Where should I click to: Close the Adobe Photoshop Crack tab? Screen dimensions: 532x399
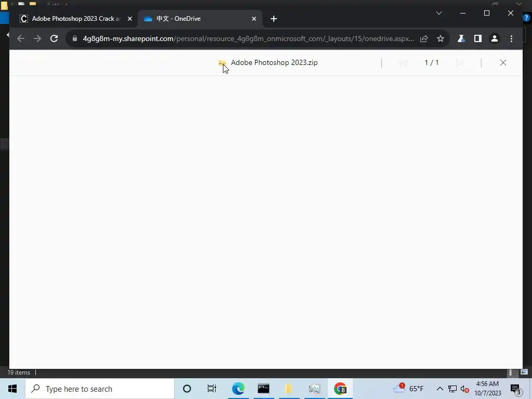[129, 19]
